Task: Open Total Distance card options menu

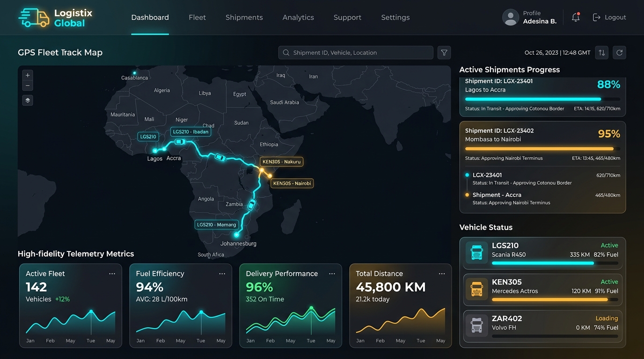Action: coord(441,274)
